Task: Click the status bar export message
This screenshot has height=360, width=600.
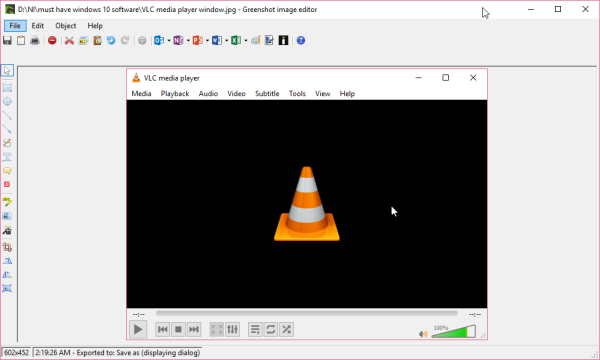Action: point(117,352)
